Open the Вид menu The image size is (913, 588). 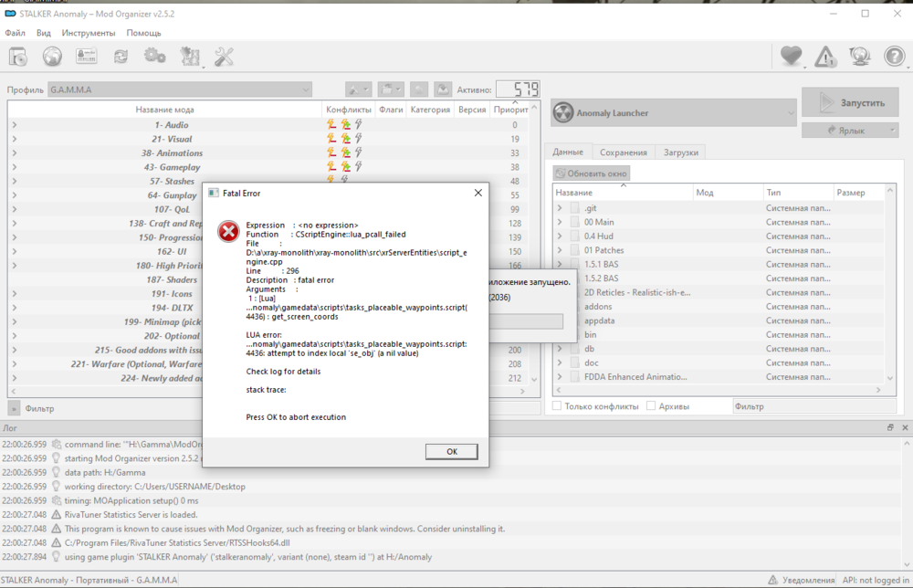click(x=44, y=33)
